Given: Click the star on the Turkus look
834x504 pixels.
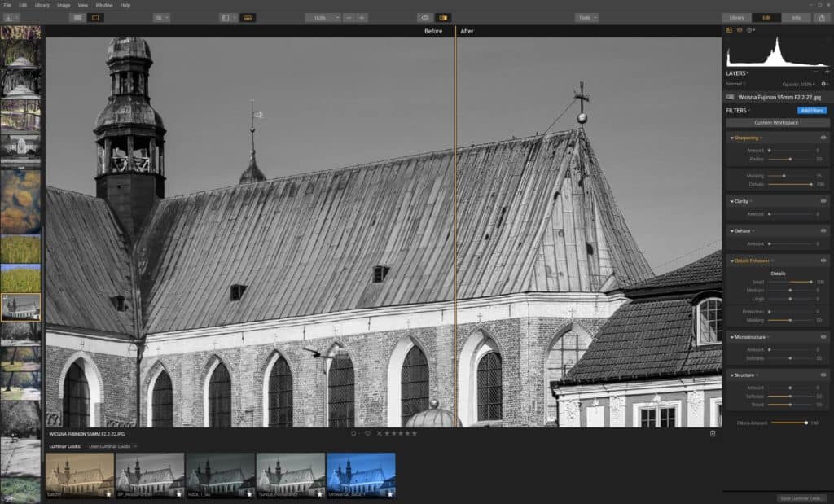Looking at the screenshot, I should pos(318,493).
